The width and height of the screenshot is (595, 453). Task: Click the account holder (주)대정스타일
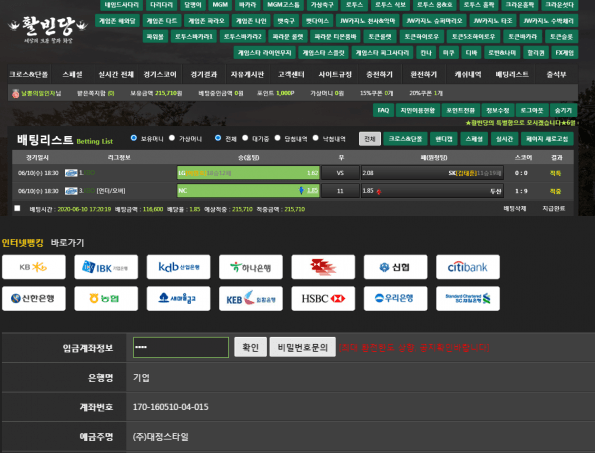point(161,437)
